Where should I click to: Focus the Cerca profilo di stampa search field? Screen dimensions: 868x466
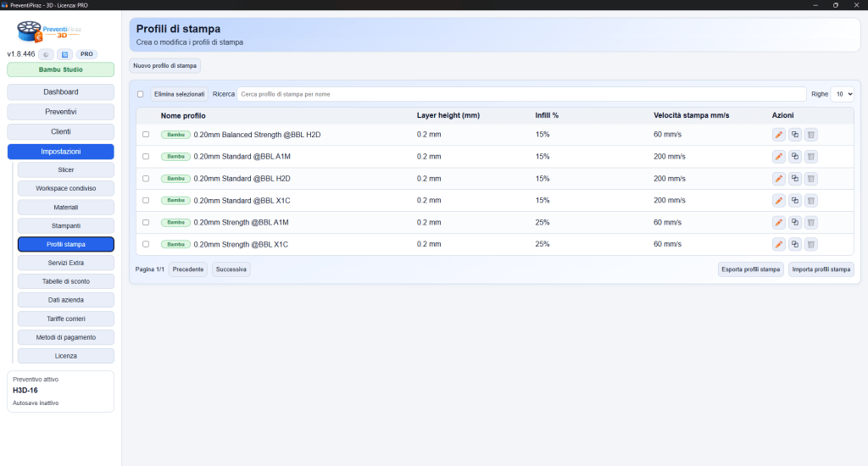point(521,94)
